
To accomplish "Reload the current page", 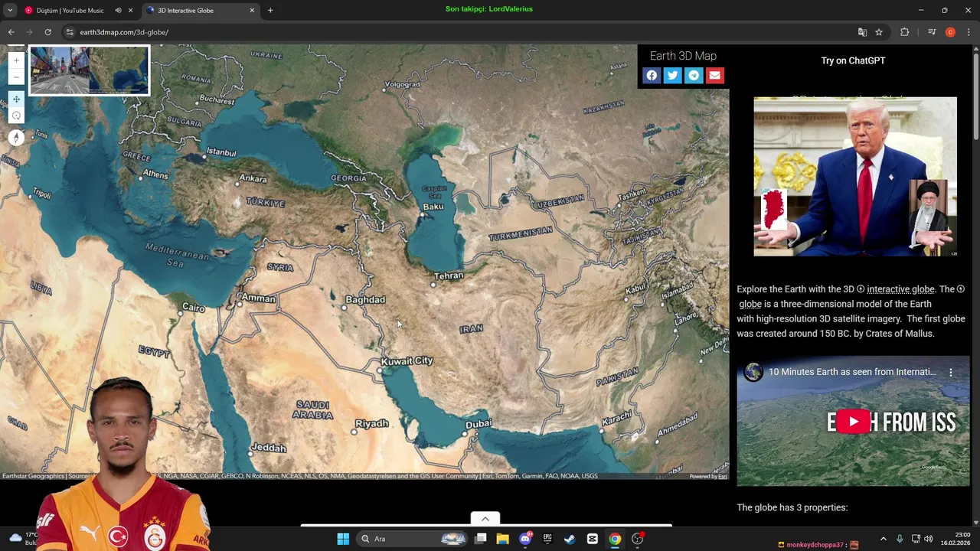I will tap(47, 32).
